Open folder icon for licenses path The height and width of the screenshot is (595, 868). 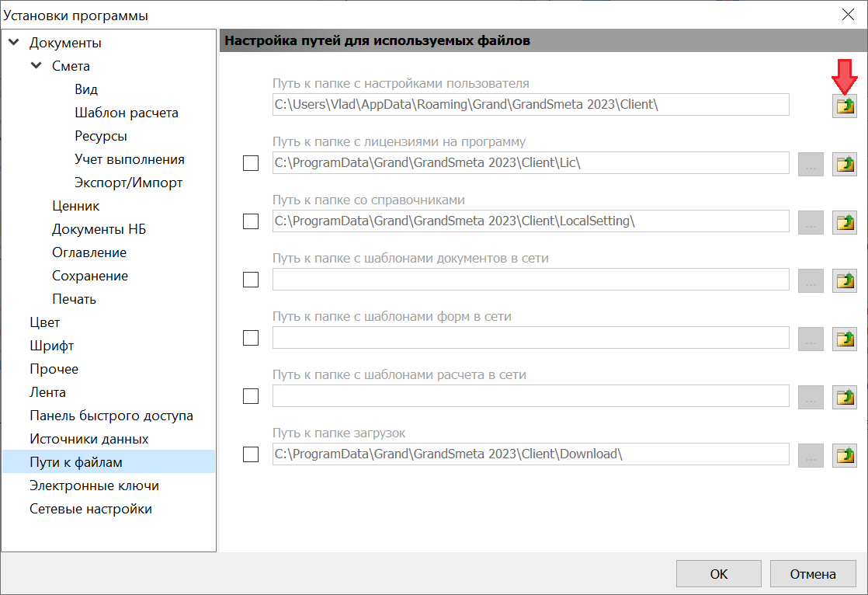coord(845,164)
